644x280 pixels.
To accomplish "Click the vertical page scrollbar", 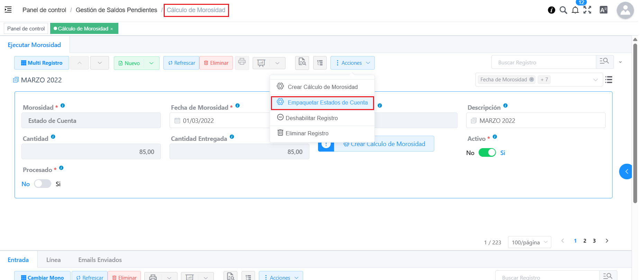I will pos(635,121).
